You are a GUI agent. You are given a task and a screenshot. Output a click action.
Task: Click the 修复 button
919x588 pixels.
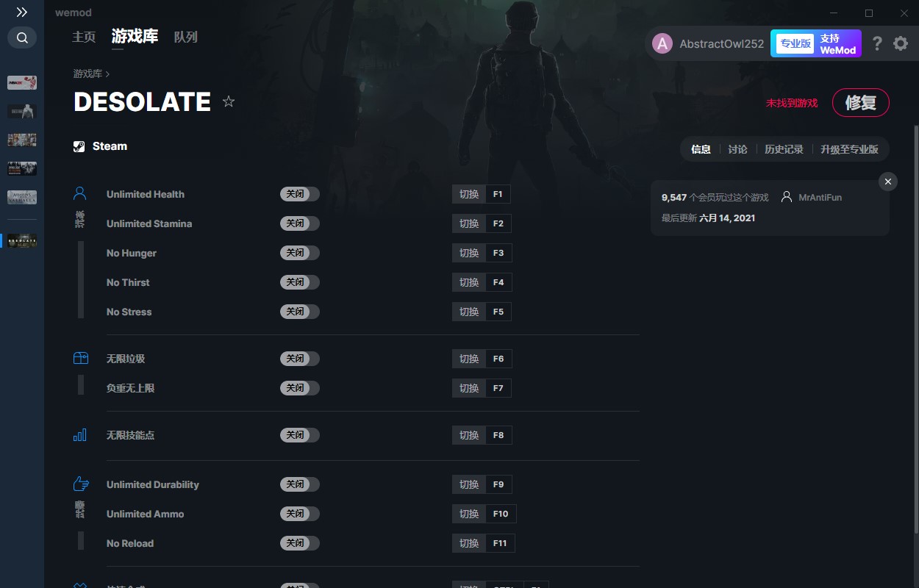pos(860,103)
